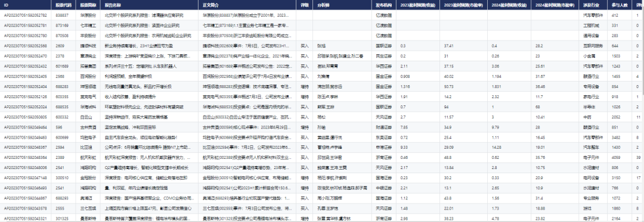
Task: Click the stock name 航天彩虹
Action: [88, 158]
